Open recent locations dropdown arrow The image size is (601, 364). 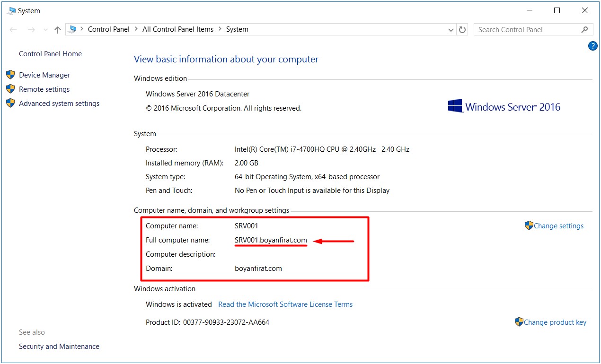(45, 30)
